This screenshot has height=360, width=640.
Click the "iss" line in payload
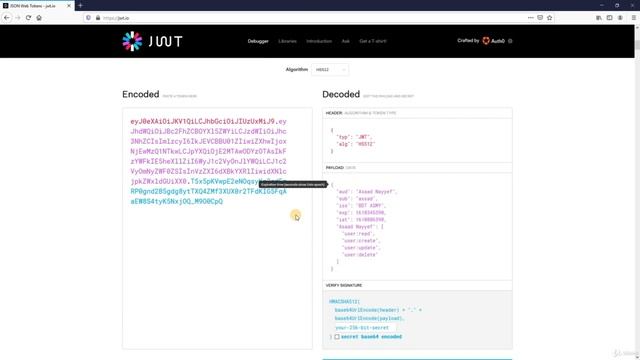point(361,206)
